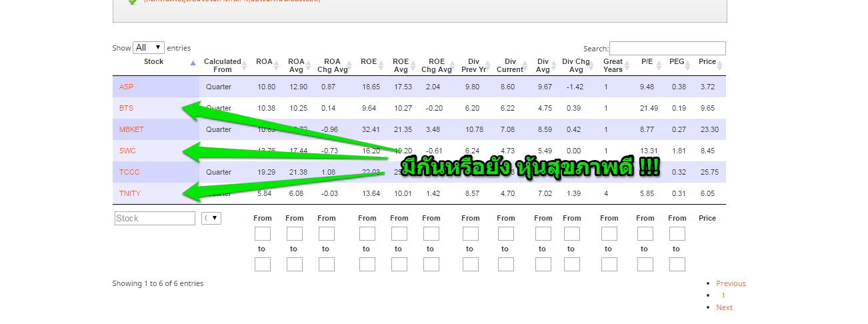Open the TCCC stock link

point(129,172)
